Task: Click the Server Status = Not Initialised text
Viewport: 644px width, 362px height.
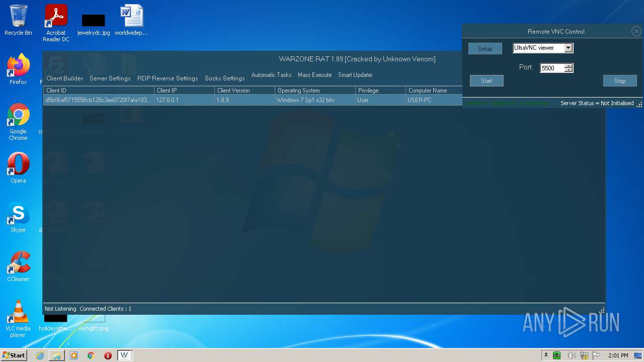Action: 597,103
